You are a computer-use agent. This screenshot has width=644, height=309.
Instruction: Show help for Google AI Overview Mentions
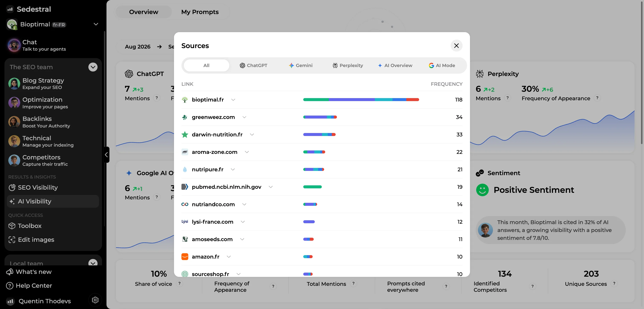tap(157, 197)
